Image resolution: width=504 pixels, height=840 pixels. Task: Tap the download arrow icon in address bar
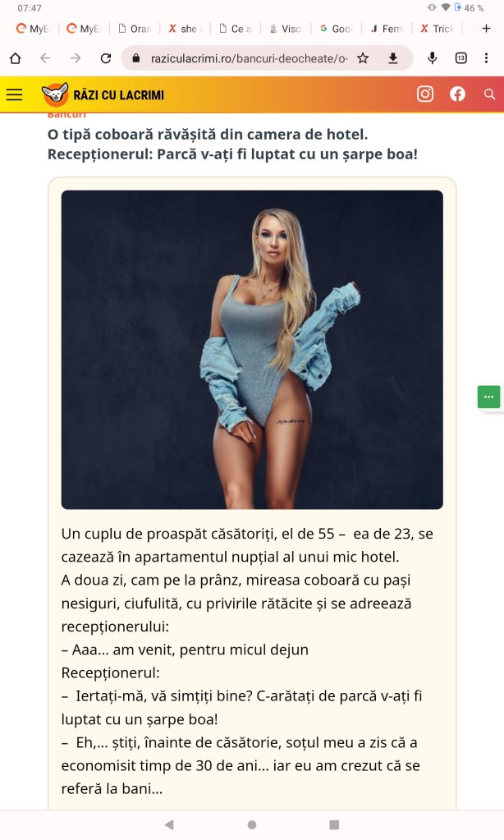pos(393,58)
